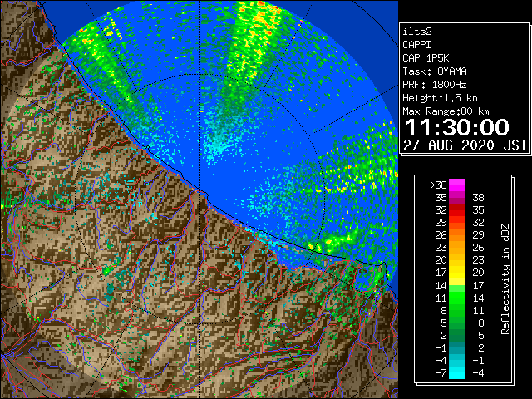Image resolution: width=532 pixels, height=399 pixels.
Task: Click the 'CAPPI' product label
Action: (416, 45)
